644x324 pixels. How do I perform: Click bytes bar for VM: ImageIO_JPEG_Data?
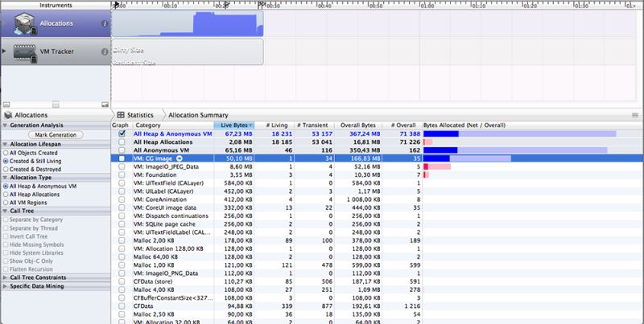pyautogui.click(x=437, y=166)
